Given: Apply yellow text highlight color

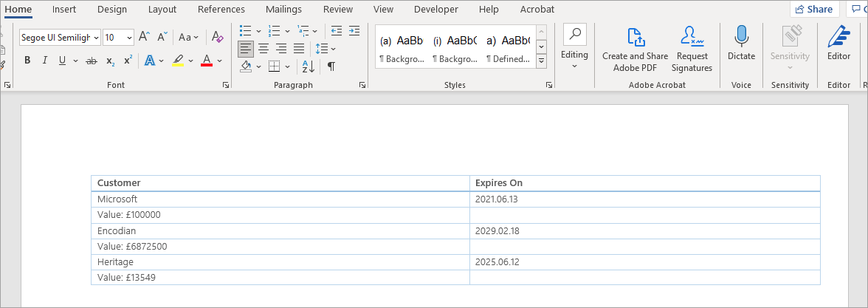Looking at the screenshot, I should coord(178,61).
